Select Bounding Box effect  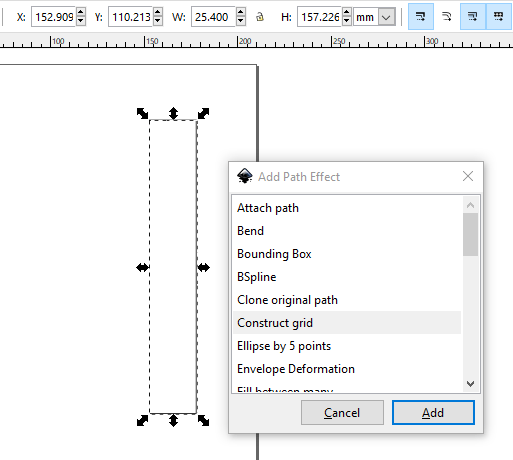[x=347, y=254]
